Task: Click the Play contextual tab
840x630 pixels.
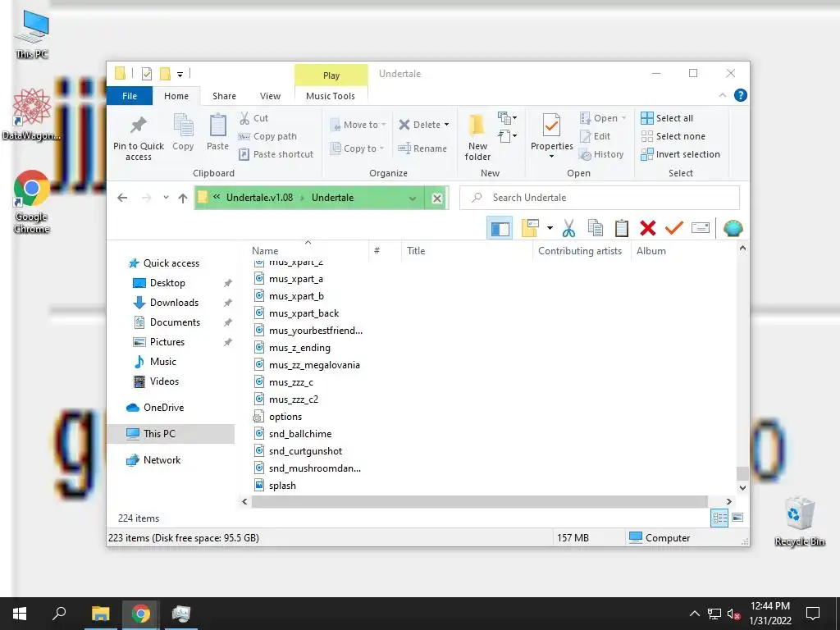Action: pyautogui.click(x=331, y=75)
